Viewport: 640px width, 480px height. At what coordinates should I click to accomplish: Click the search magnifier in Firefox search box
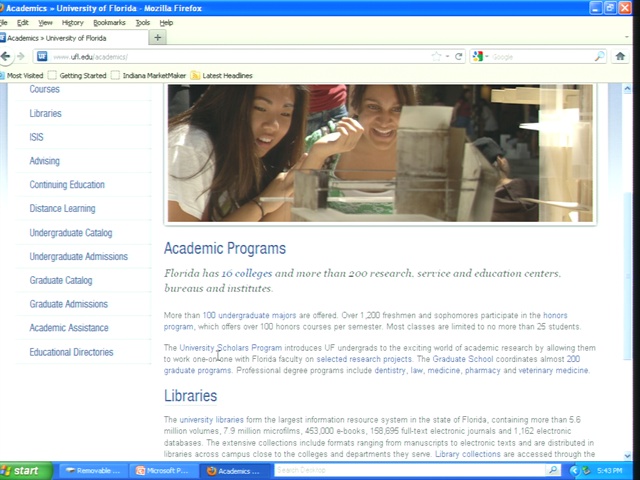tap(599, 56)
